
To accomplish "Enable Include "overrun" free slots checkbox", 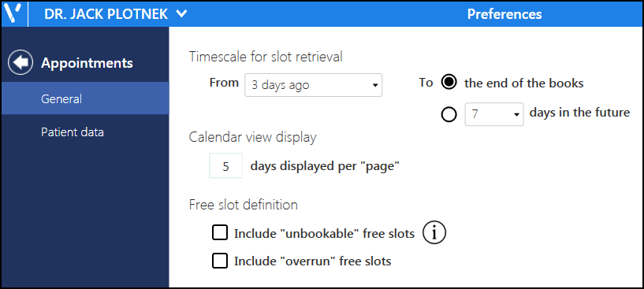I will (x=220, y=261).
